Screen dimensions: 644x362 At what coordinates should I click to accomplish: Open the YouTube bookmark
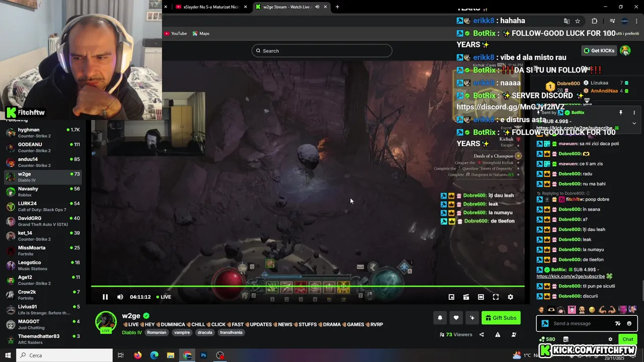pos(175,33)
